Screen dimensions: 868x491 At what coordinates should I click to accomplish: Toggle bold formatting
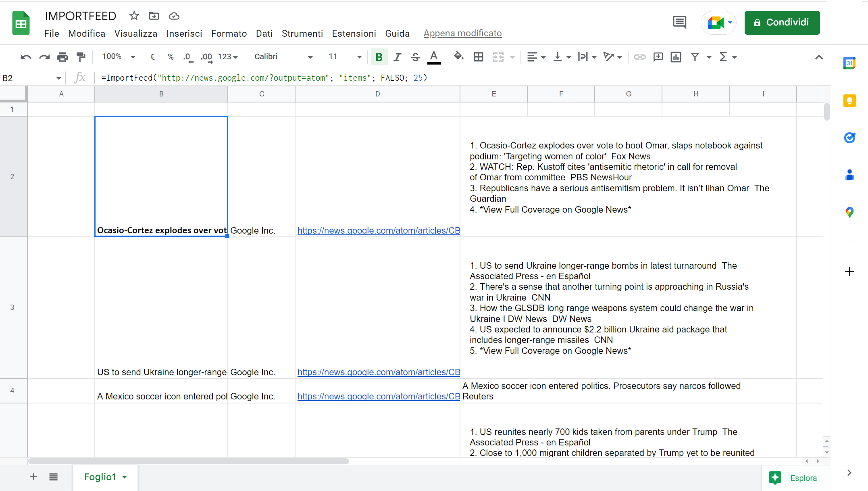(379, 57)
